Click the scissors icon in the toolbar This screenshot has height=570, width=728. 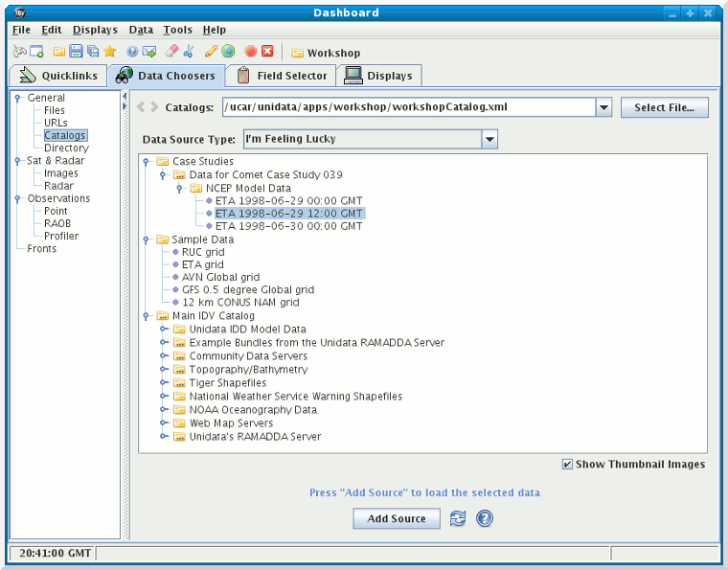point(189,52)
